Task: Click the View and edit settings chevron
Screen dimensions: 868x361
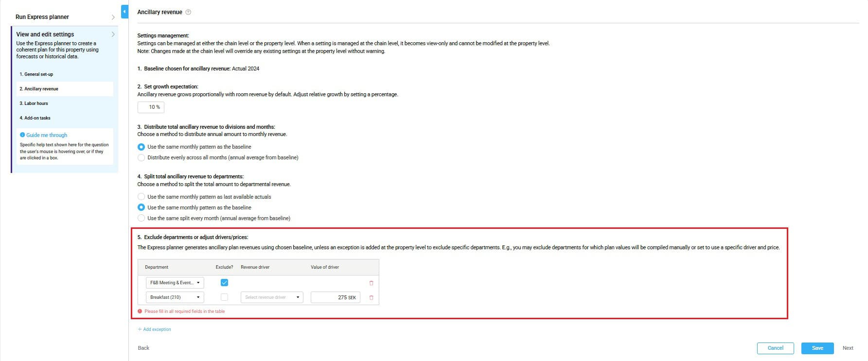Action: click(x=113, y=34)
